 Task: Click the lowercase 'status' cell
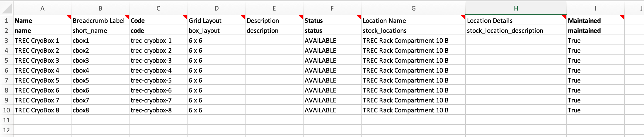pyautogui.click(x=332, y=30)
